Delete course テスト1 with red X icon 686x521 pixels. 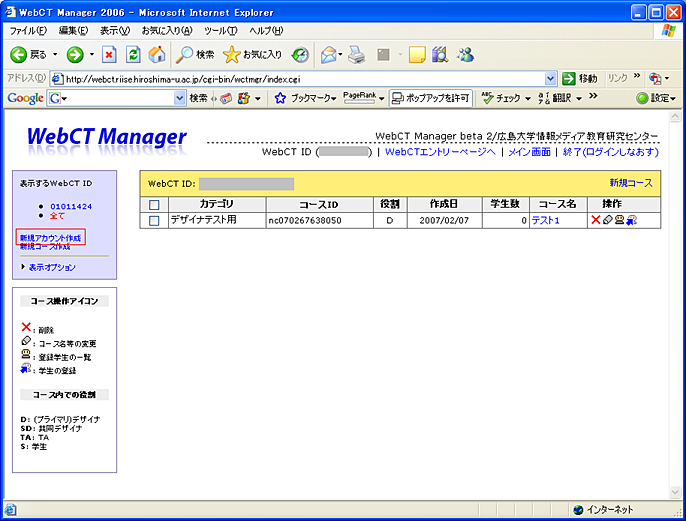pyautogui.click(x=595, y=220)
